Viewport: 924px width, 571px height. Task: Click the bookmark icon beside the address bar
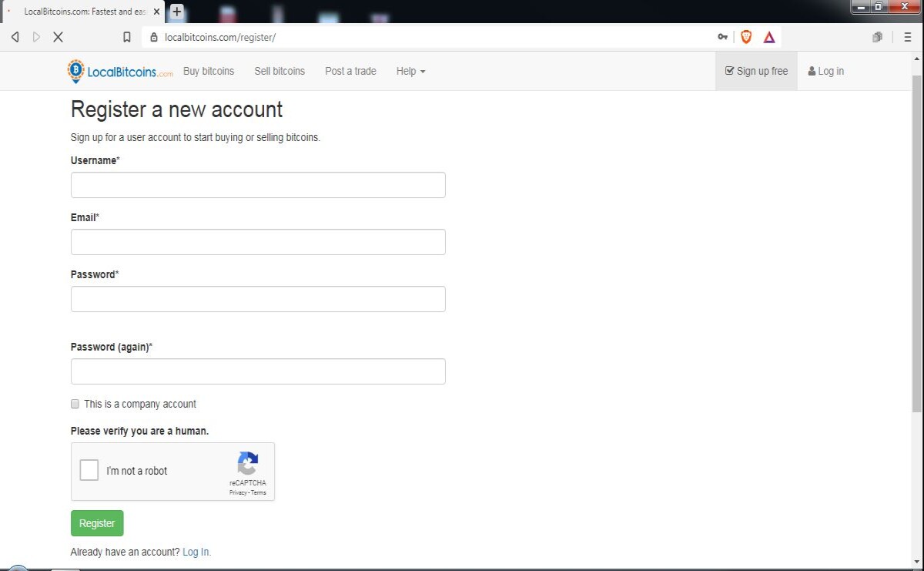coord(127,37)
